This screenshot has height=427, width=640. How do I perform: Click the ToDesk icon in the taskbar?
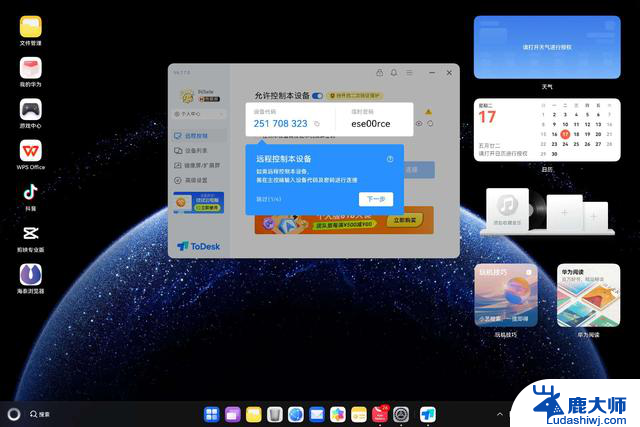point(428,415)
